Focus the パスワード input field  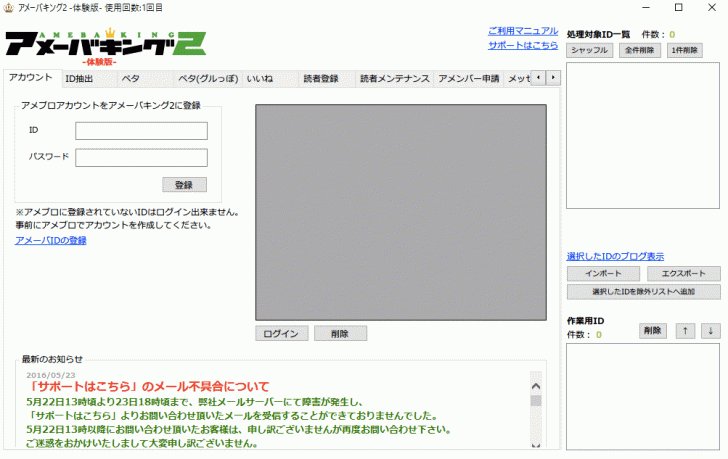click(x=141, y=157)
